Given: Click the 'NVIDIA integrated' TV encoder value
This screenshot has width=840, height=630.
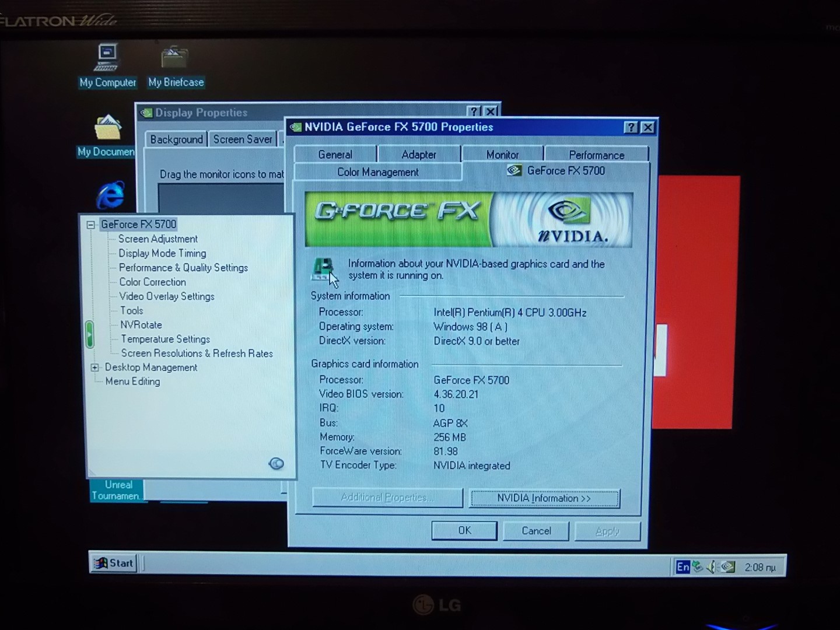Looking at the screenshot, I should click(x=471, y=466).
